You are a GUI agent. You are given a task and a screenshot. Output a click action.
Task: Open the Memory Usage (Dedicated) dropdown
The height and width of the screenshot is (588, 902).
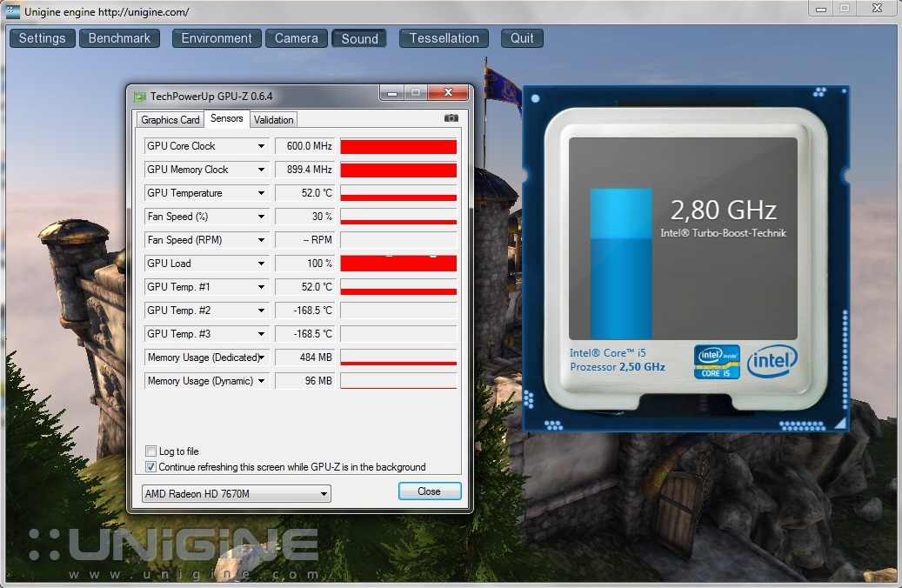pos(261,357)
